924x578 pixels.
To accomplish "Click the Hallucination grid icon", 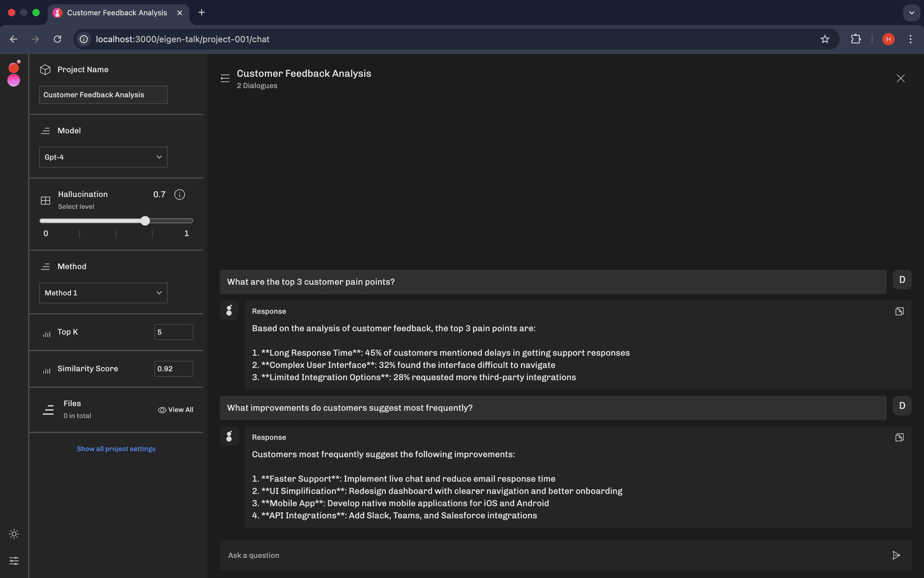I will [46, 200].
